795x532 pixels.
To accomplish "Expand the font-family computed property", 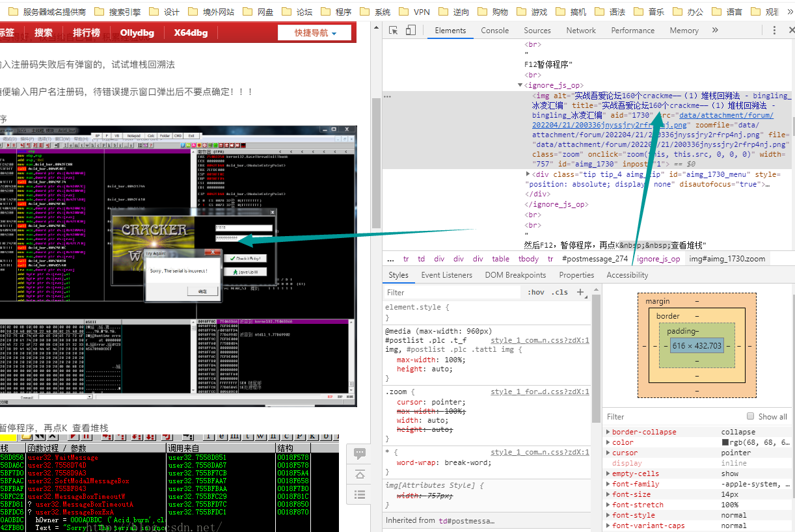I will 608,484.
